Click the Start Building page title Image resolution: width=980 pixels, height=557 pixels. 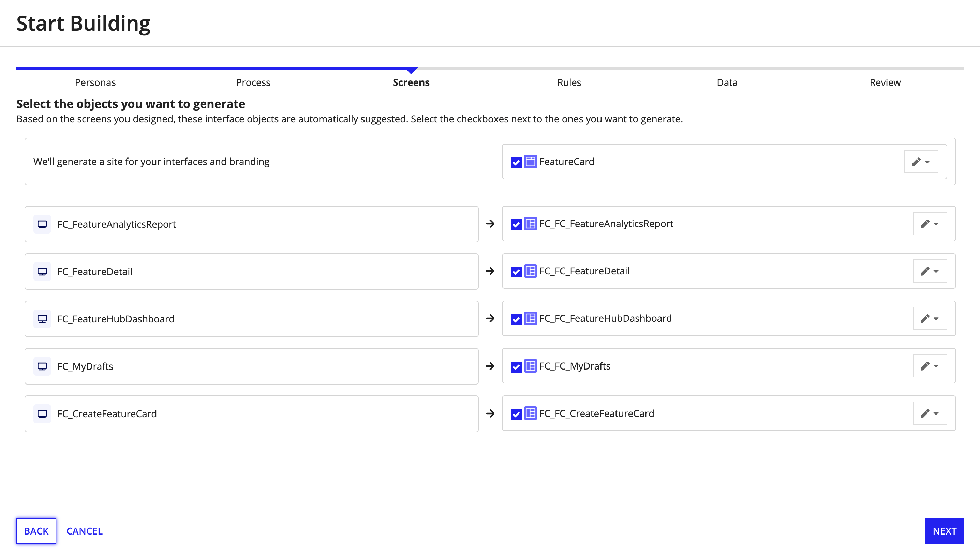point(84,23)
